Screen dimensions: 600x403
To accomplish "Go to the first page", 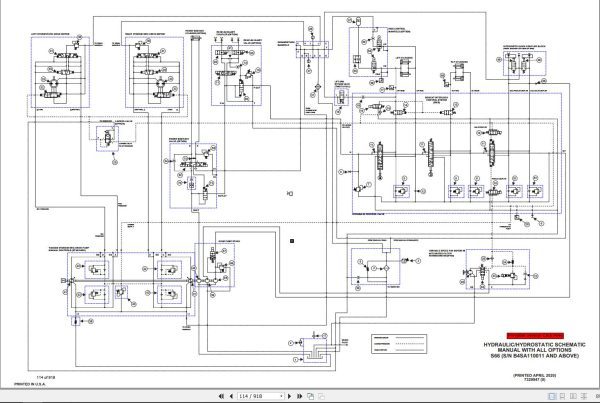I will 221,396.
